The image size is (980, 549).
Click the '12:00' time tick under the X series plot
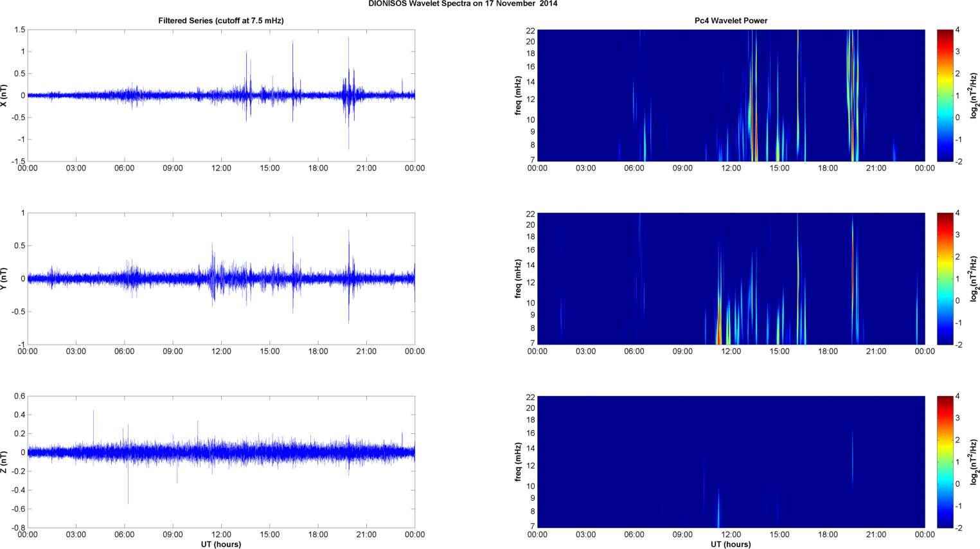(x=221, y=168)
